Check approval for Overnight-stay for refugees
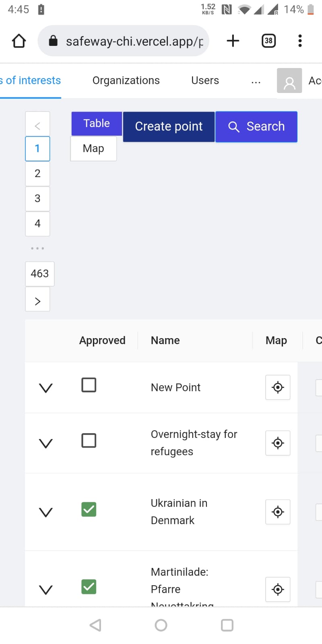This screenshot has height=644, width=322. 89,440
